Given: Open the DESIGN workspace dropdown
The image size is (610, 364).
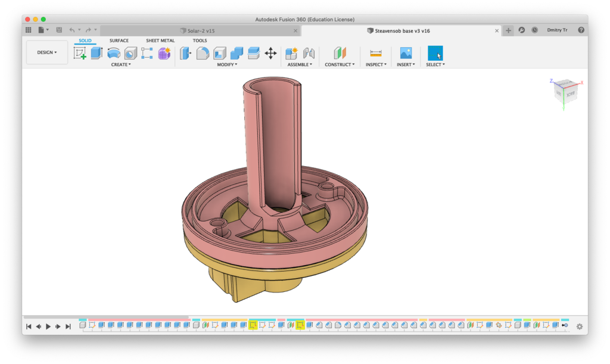Looking at the screenshot, I should [47, 52].
